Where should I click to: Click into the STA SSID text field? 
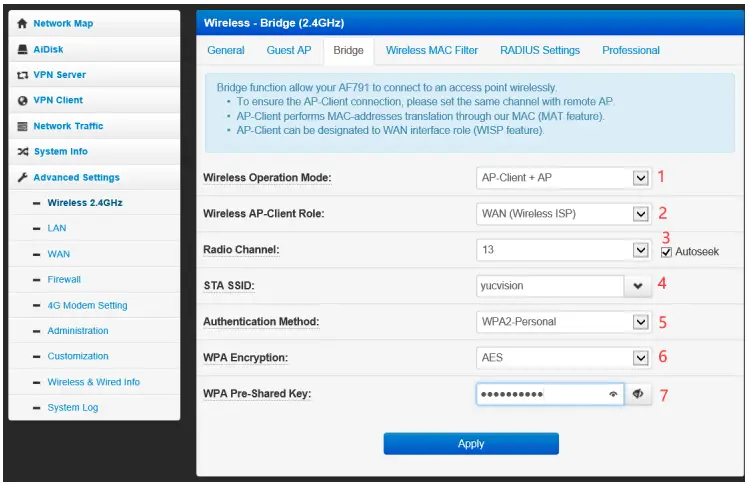click(x=549, y=286)
